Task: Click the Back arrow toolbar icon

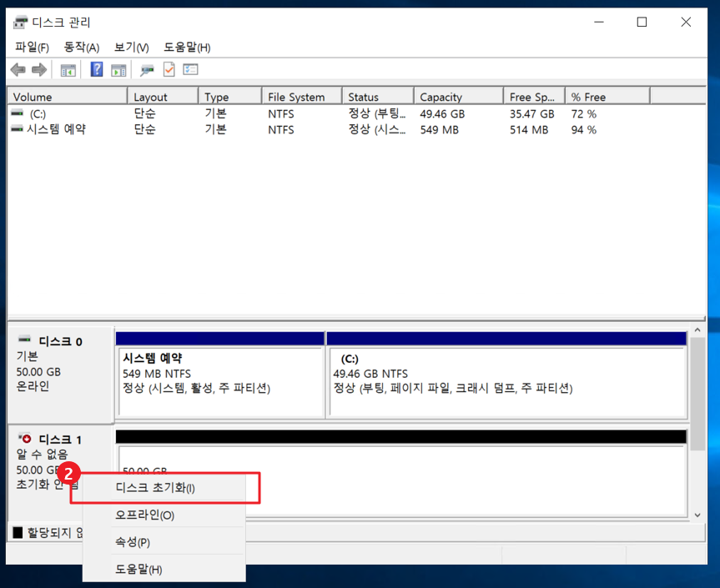Action: (18, 70)
